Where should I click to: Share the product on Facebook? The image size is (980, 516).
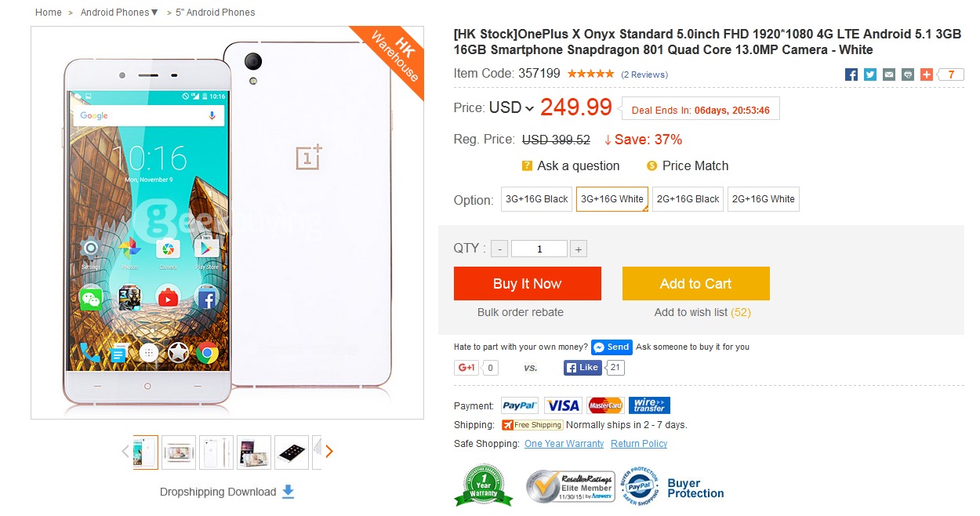[851, 74]
